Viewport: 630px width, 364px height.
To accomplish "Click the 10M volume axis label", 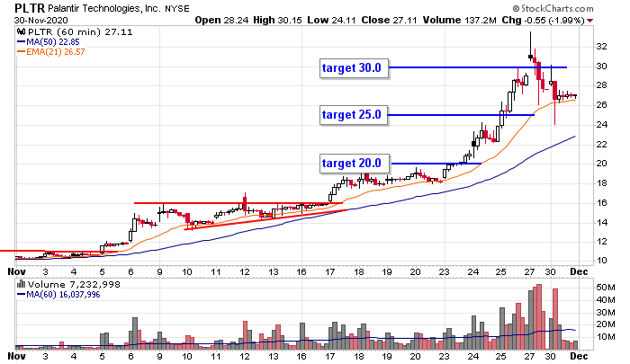I will pos(606,337).
